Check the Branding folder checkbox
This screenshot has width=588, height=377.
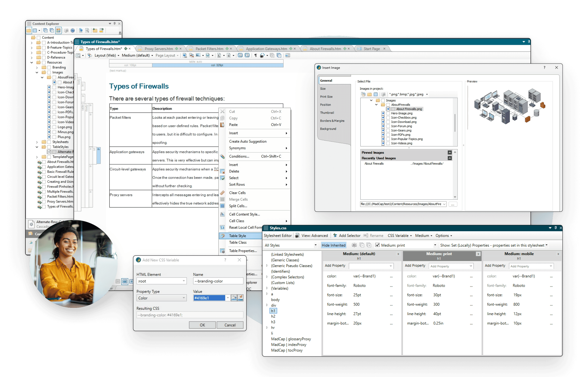point(49,67)
